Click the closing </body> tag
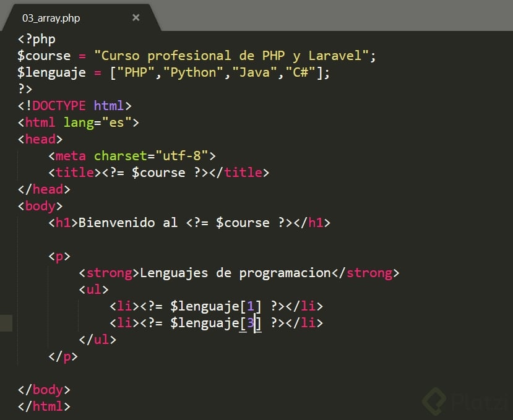513x420 pixels. click(x=44, y=390)
